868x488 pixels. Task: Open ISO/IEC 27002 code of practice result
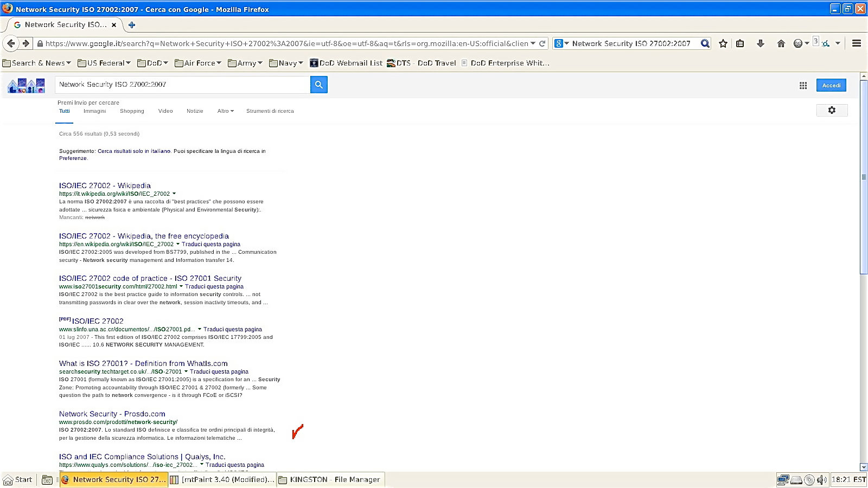point(150,278)
